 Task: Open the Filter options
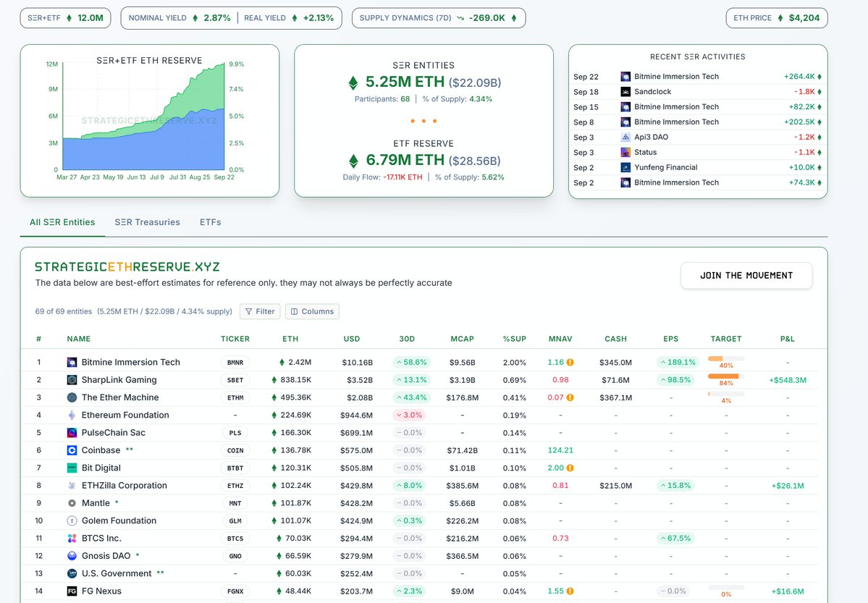click(x=260, y=312)
